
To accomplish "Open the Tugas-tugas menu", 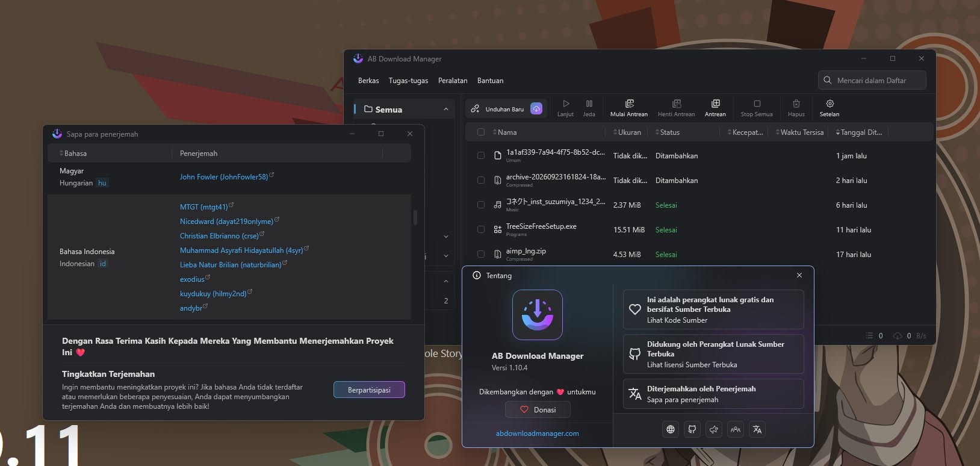I will 409,81.
